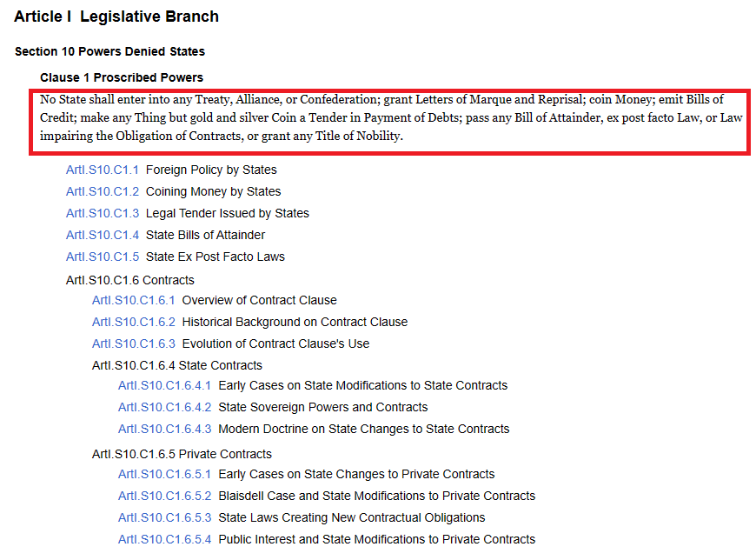Select the ArtI.S10.C1.6.5 Private Contracts heading
Image resolution: width=756 pixels, height=560 pixels.
(182, 454)
